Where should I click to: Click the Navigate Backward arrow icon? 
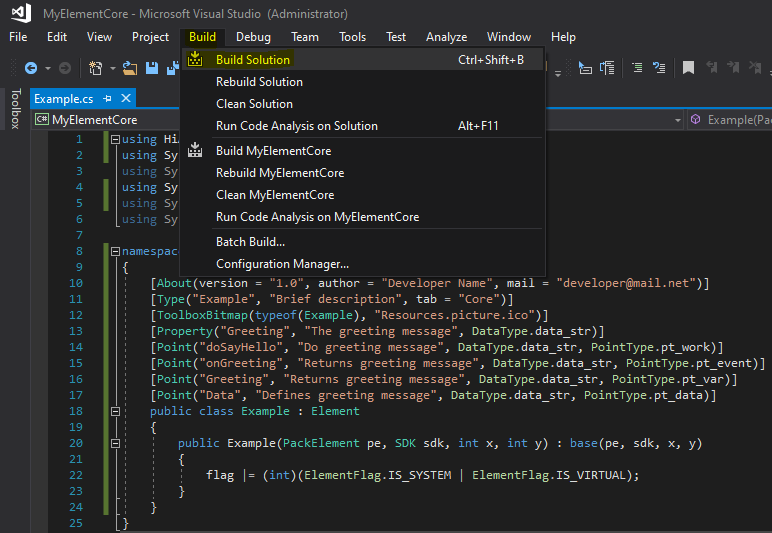[30, 68]
